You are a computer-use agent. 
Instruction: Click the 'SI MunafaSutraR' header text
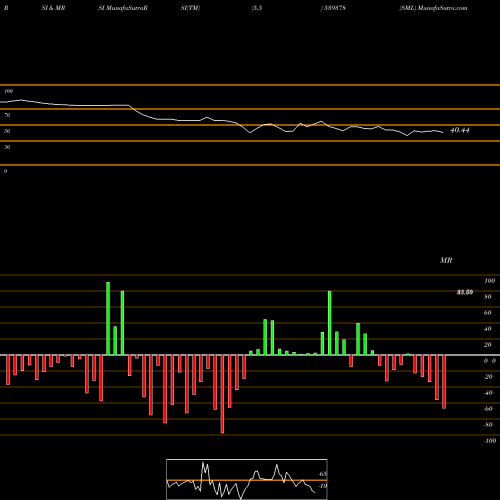coord(123,8)
